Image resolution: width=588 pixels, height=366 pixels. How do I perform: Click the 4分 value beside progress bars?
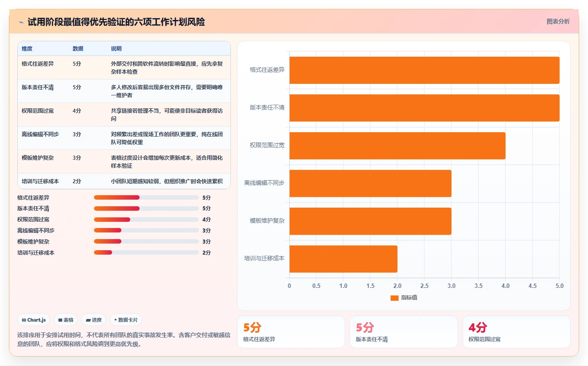tap(206, 220)
